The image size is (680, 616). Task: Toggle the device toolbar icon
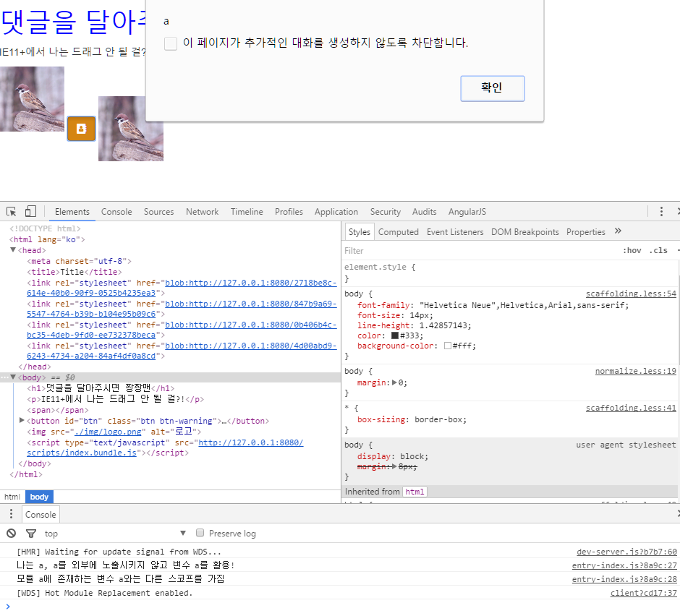point(30,211)
